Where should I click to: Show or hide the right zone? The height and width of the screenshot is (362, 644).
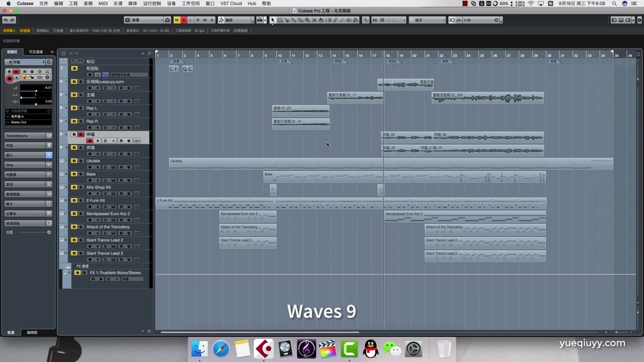(628, 20)
